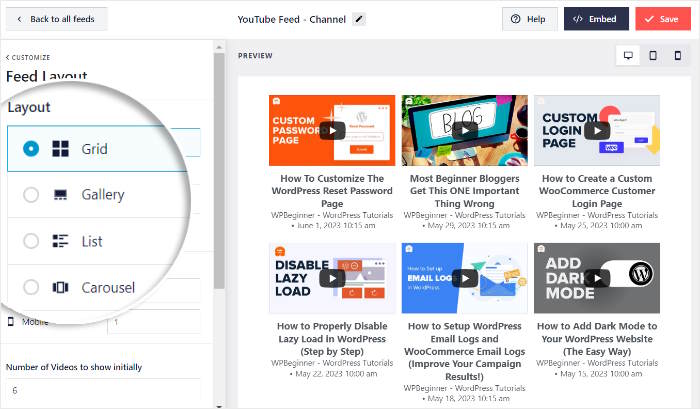Viewport: 700px width, 409px height.
Task: Click the June 1, 2023 10:15 am date
Action: click(x=336, y=225)
